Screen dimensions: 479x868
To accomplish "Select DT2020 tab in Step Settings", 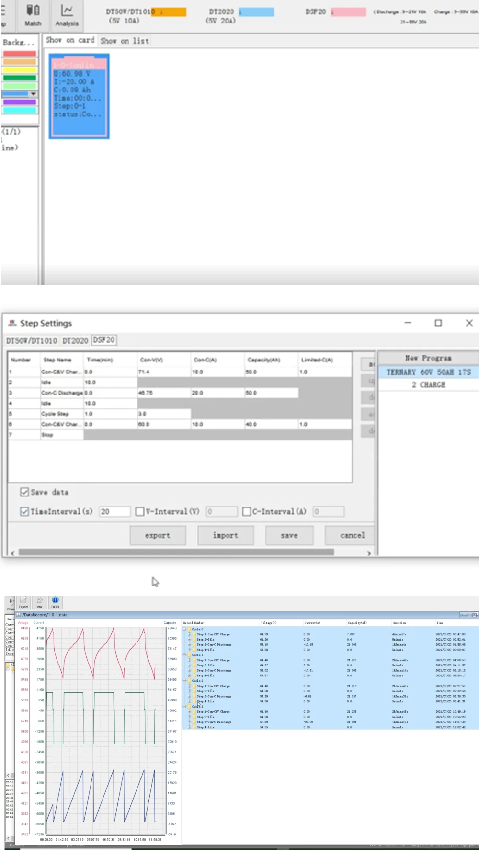I will (75, 340).
